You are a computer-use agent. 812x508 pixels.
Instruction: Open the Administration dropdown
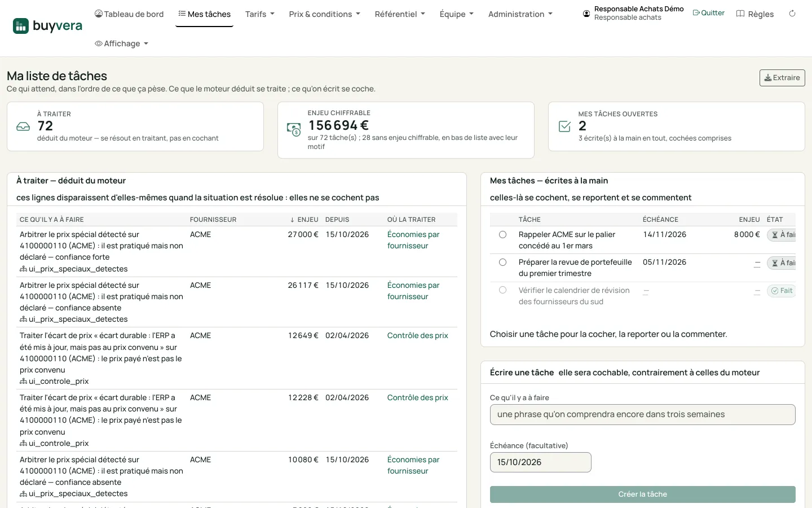point(520,14)
